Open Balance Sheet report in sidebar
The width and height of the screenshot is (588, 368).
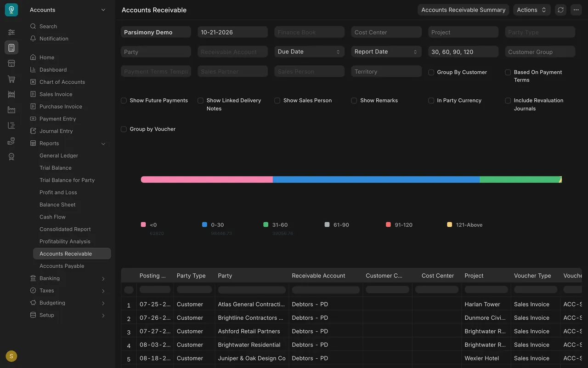(57, 205)
